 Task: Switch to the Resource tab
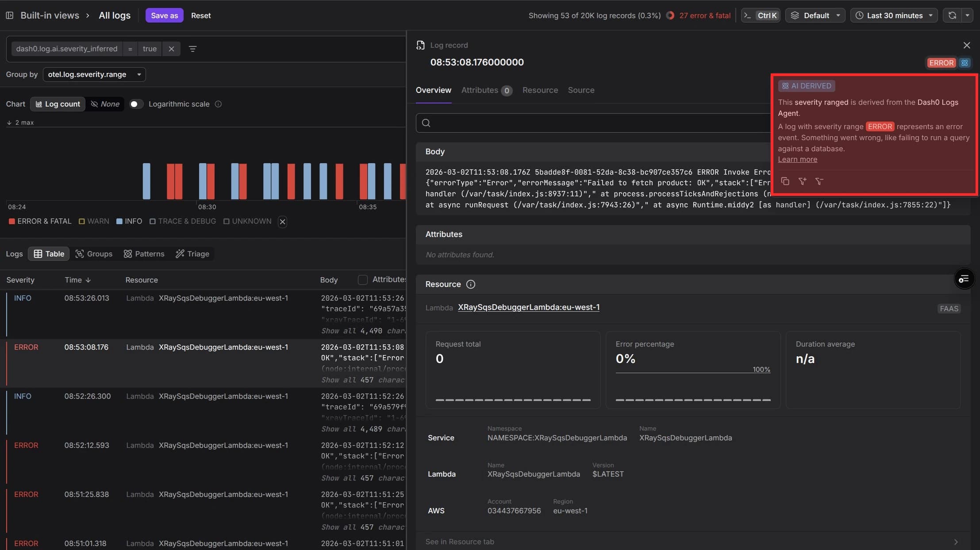(x=540, y=90)
